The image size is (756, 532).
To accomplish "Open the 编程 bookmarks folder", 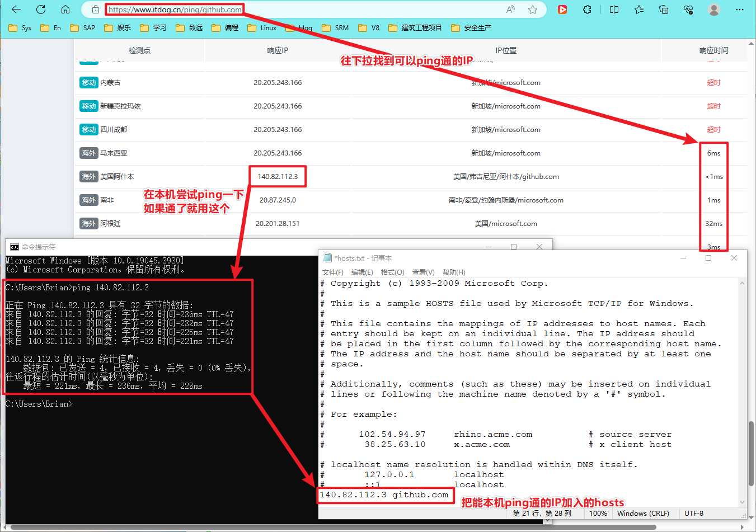I will pos(225,28).
